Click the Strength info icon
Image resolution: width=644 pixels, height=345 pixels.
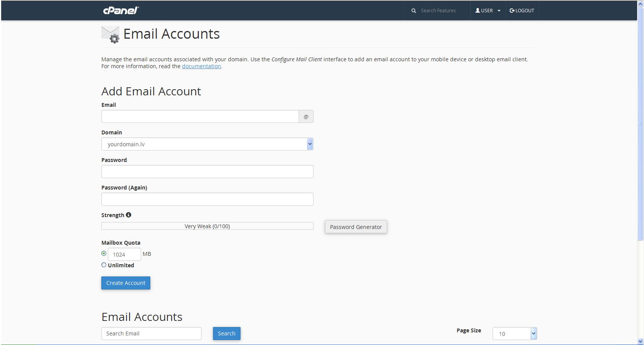[x=128, y=215]
